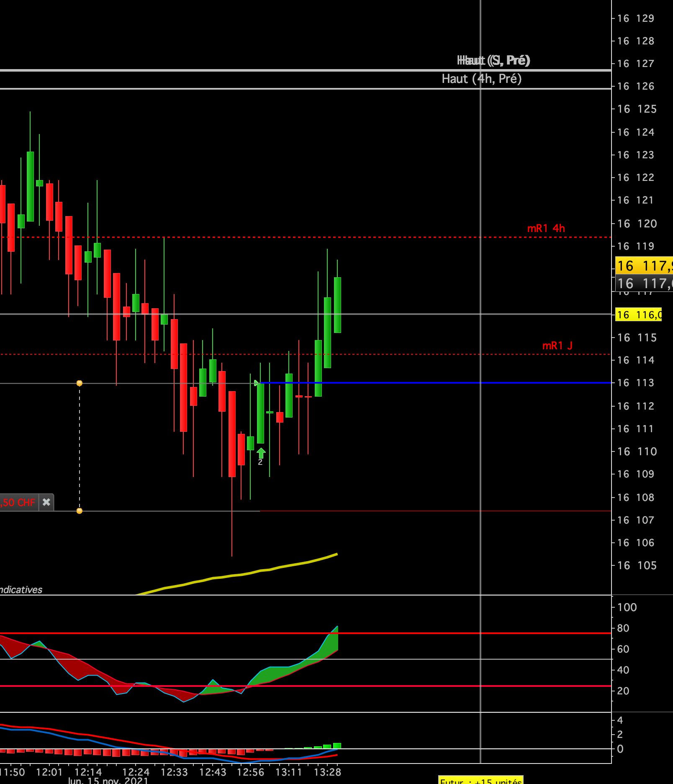The width and height of the screenshot is (673, 784).
Task: Click the gray "16 117,0" price tag
Action: coord(644,284)
